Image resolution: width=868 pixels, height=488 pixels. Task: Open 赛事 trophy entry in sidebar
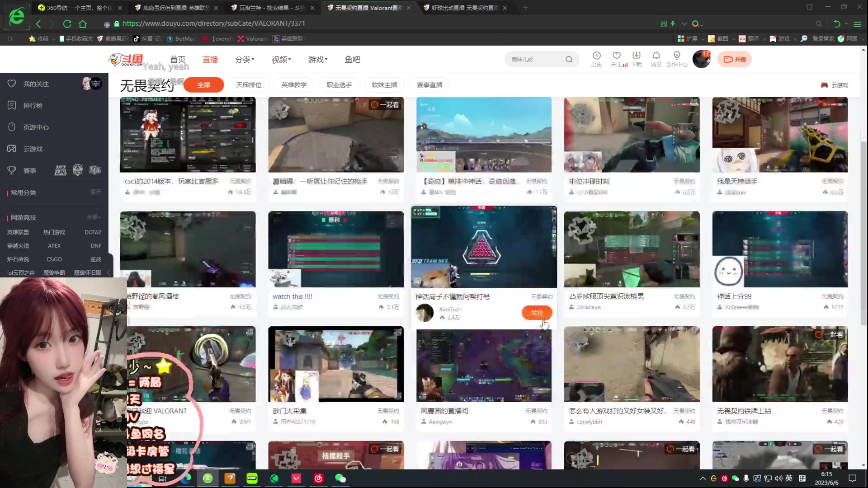coord(29,171)
